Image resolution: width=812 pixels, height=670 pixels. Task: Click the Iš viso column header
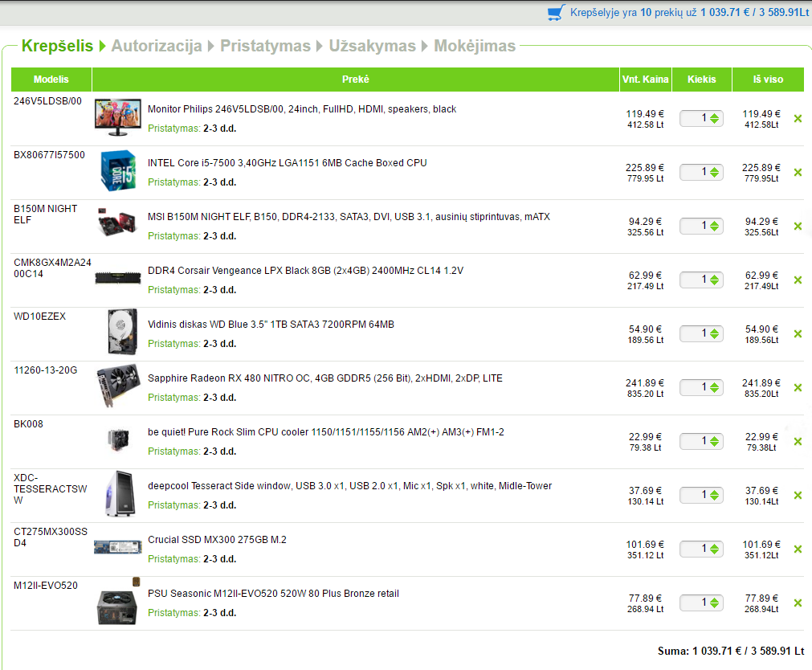[x=768, y=80]
